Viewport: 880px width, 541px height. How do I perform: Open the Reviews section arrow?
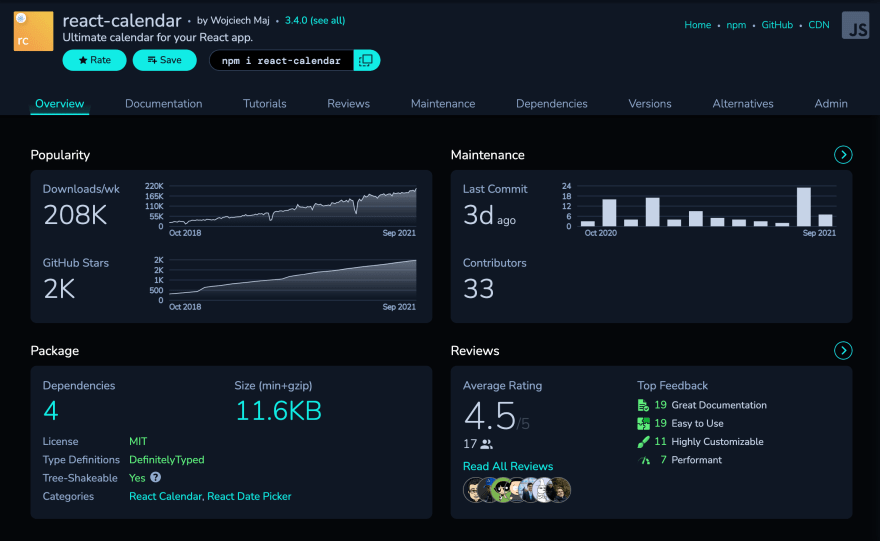pyautogui.click(x=843, y=350)
